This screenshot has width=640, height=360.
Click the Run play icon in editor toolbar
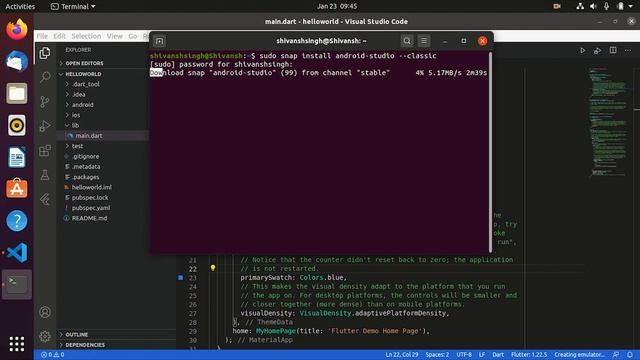[x=582, y=51]
